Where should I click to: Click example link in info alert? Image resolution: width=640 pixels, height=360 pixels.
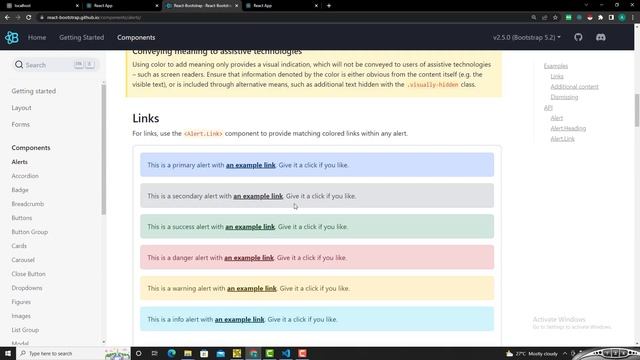pos(240,320)
